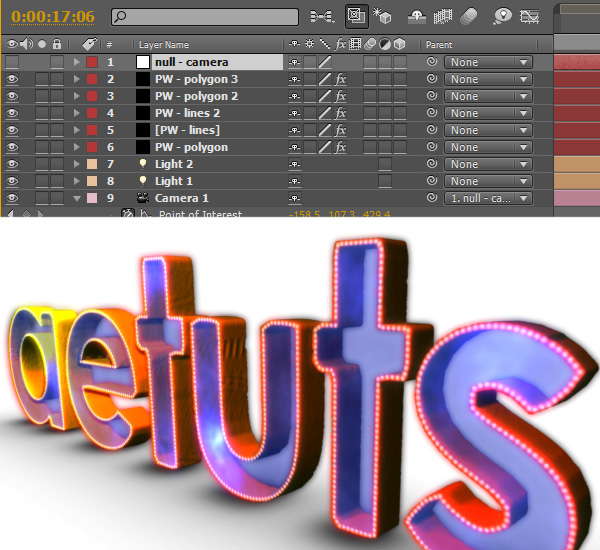Select the PW - polygon 2 layer name
Image resolution: width=600 pixels, height=550 pixels.
pyautogui.click(x=196, y=96)
